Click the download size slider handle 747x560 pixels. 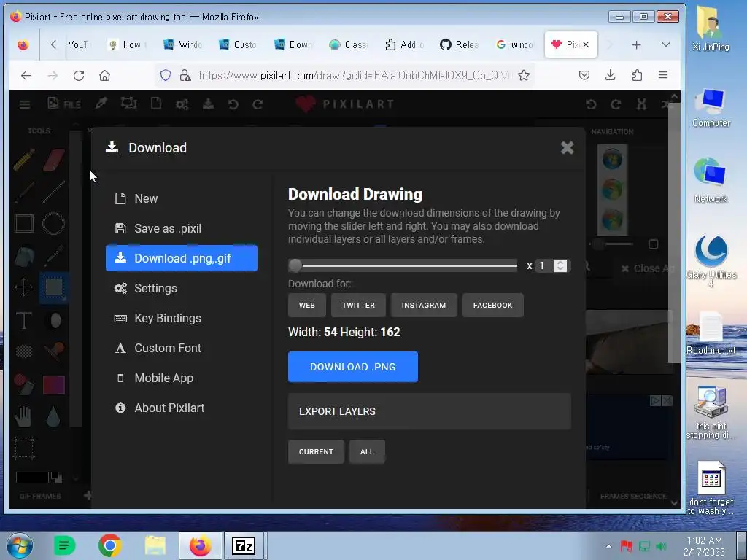(x=295, y=265)
